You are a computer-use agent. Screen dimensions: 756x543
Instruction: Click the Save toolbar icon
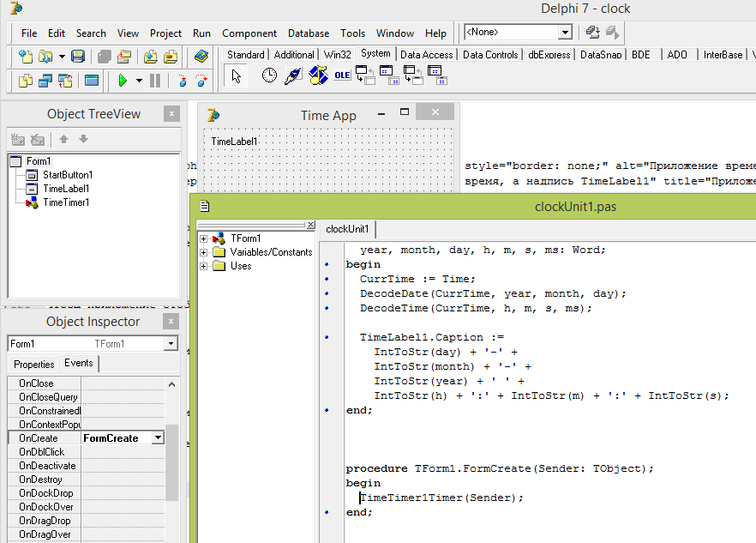(78, 57)
